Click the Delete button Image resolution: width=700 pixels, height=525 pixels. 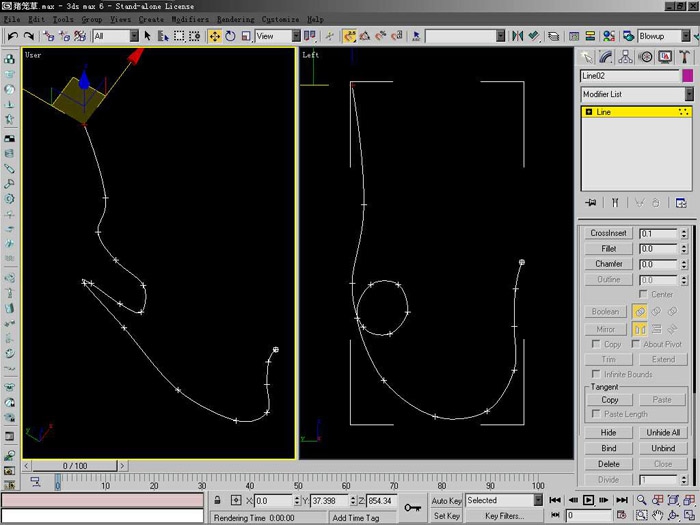[x=608, y=464]
